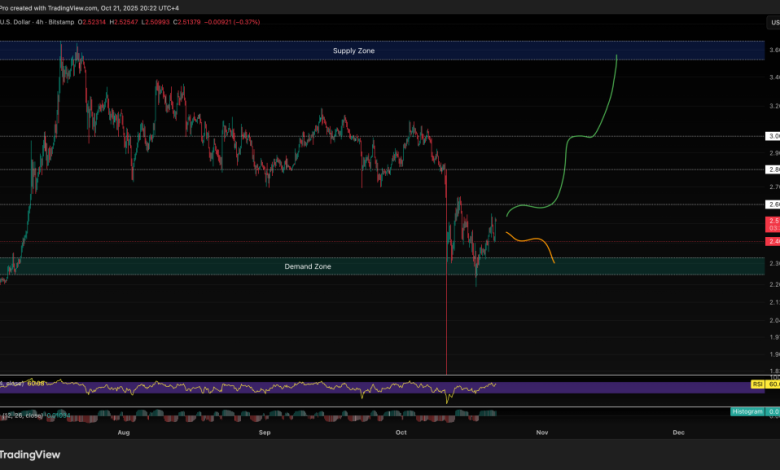Click the purple RSI indicator band
Image resolution: width=780 pixels, height=470 pixels.
tap(300, 386)
